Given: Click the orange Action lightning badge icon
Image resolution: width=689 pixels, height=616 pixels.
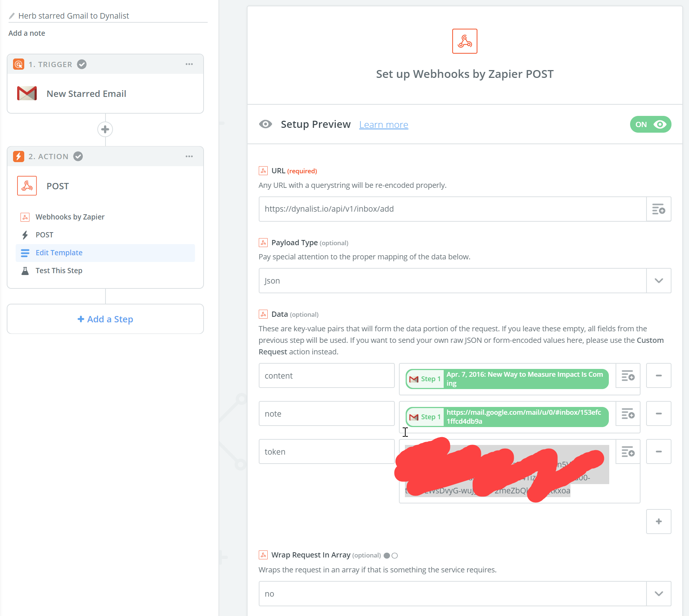Looking at the screenshot, I should click(x=19, y=156).
